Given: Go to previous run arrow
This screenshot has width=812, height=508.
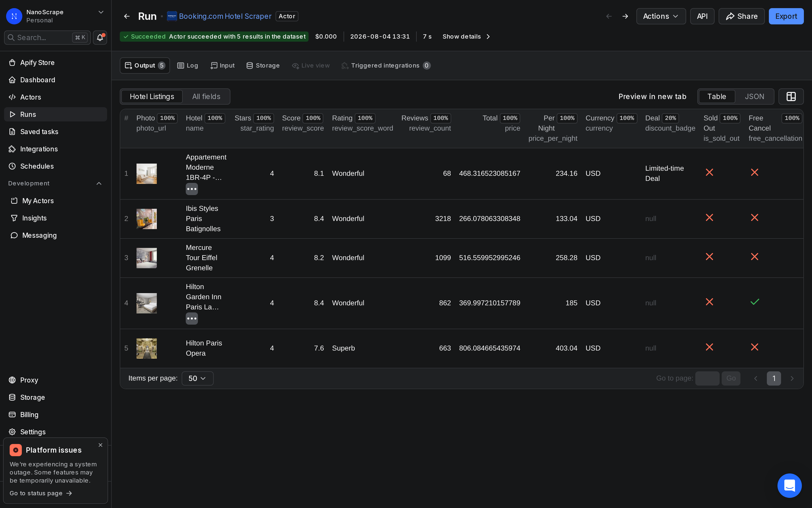Looking at the screenshot, I should pyautogui.click(x=609, y=16).
